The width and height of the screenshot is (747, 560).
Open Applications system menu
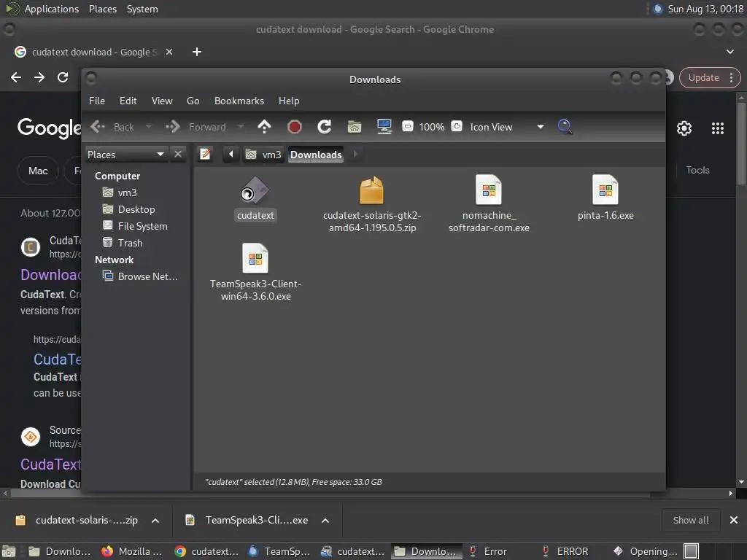click(52, 9)
